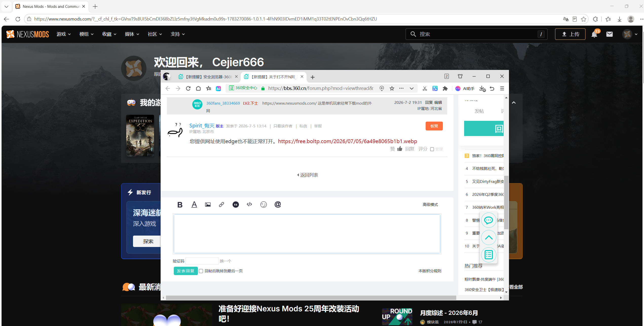Image resolution: width=644 pixels, height=326 pixels.
Task: Click the 返回列表 link
Action: [x=308, y=175]
